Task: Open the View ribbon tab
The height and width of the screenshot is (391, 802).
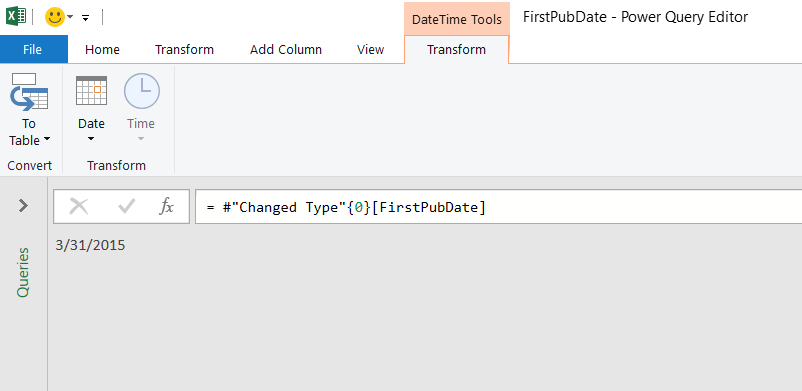Action: point(370,50)
